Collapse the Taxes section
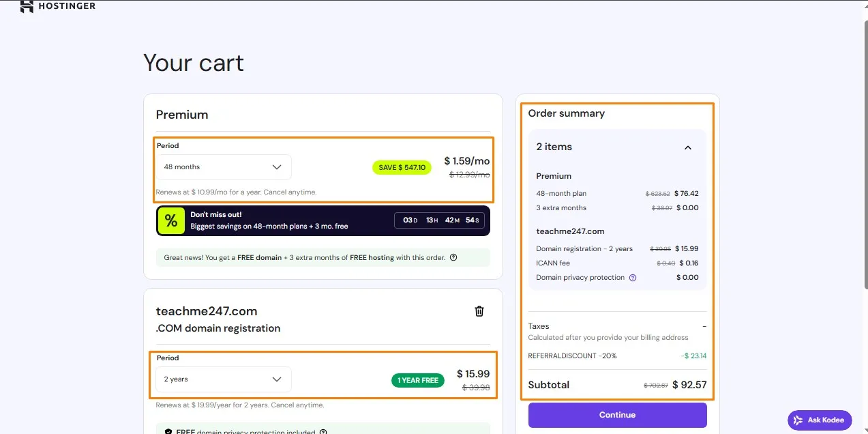This screenshot has height=434, width=868. tap(705, 325)
